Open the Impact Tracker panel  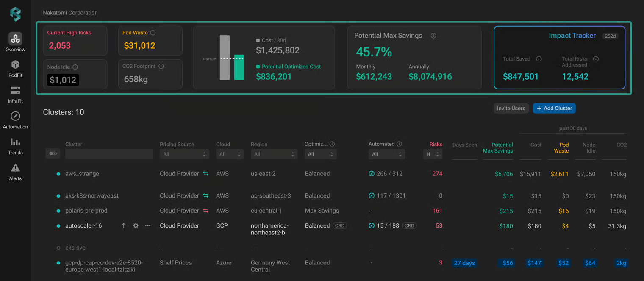pyautogui.click(x=559, y=58)
